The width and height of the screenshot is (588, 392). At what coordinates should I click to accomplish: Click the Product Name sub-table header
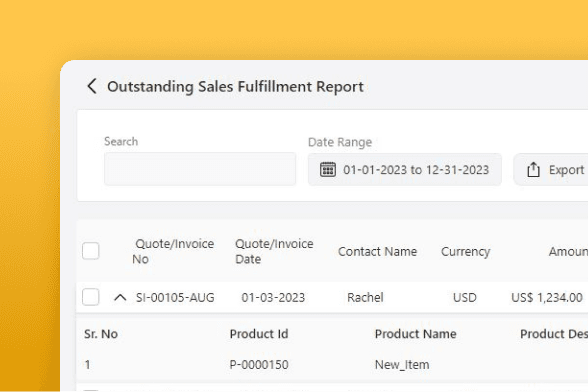pos(416,334)
